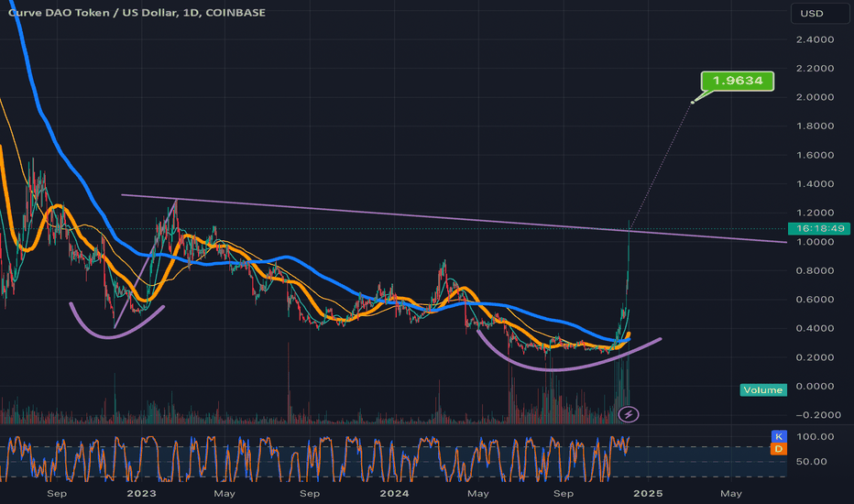The height and width of the screenshot is (504, 854).
Task: Select the green 1.9634 price target label
Action: (x=738, y=81)
